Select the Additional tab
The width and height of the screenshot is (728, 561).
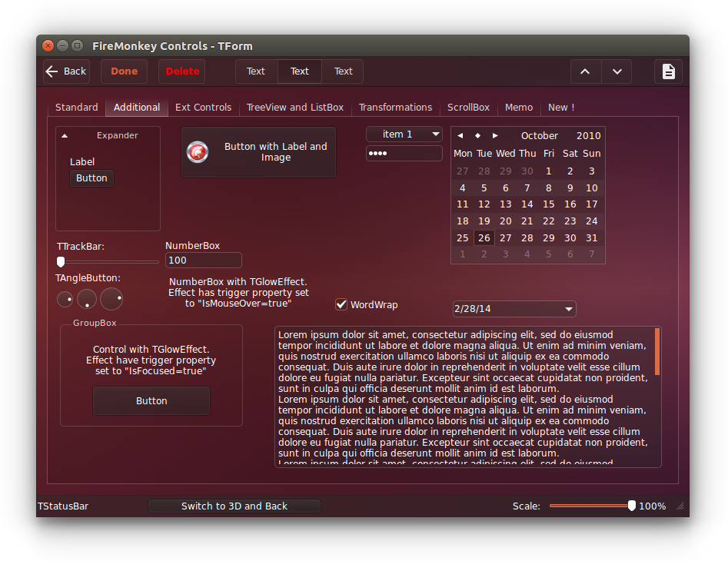(137, 107)
